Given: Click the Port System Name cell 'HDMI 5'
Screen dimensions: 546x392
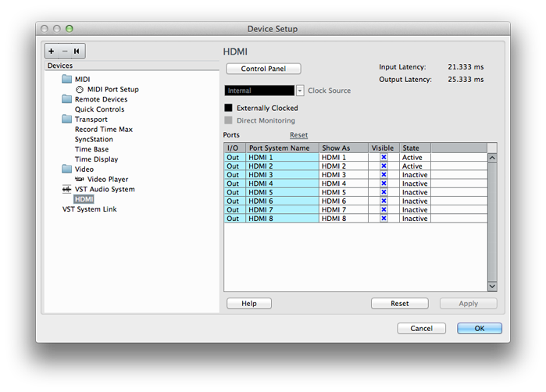Looking at the screenshot, I should click(x=283, y=192).
